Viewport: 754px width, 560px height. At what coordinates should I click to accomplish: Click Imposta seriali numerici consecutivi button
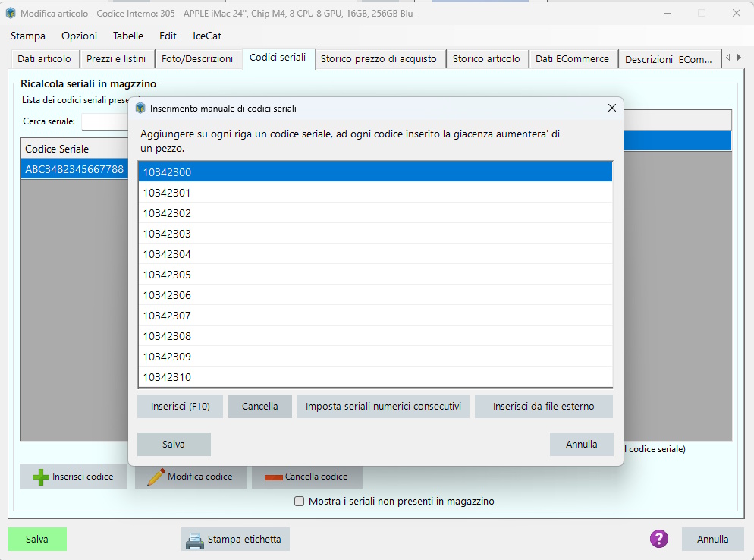click(x=383, y=407)
